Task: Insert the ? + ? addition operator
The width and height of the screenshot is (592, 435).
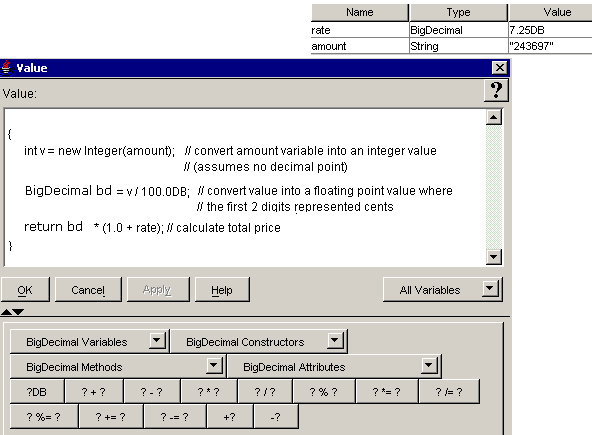Action: coord(94,392)
